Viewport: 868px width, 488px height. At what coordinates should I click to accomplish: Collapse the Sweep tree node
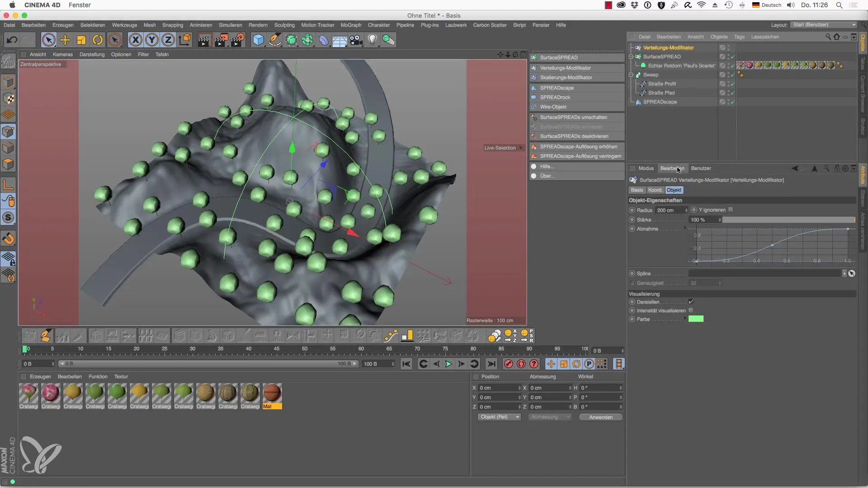(631, 75)
